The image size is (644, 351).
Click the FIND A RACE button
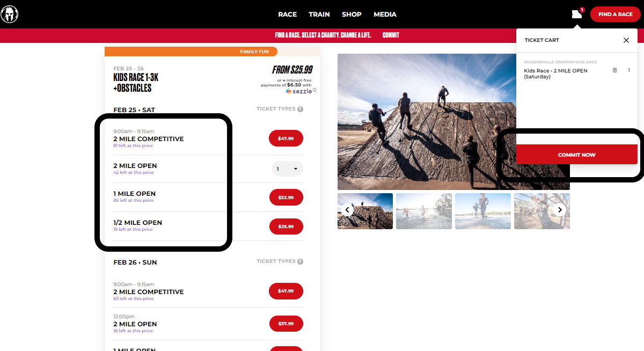click(x=615, y=14)
